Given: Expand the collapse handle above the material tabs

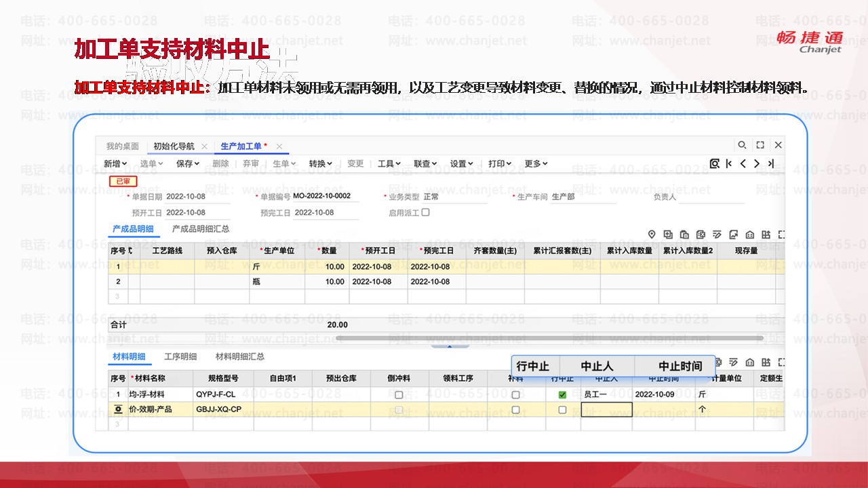Looking at the screenshot, I should (450, 346).
